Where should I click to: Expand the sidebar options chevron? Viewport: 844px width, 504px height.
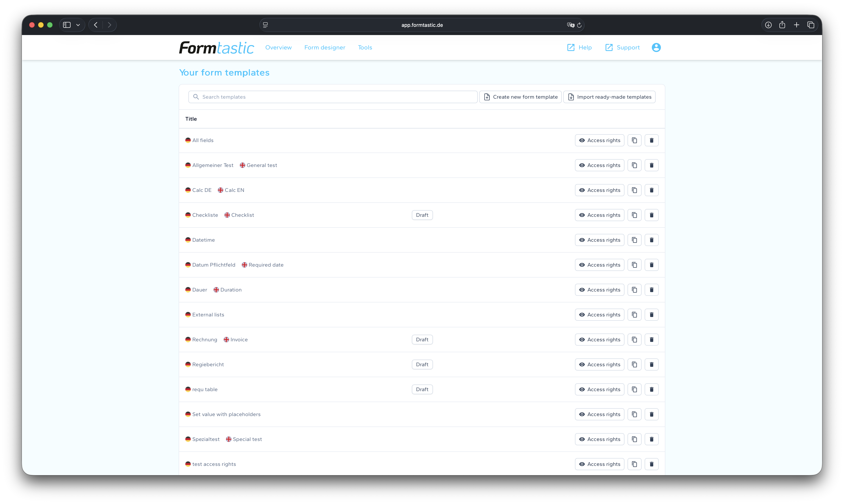click(x=78, y=25)
